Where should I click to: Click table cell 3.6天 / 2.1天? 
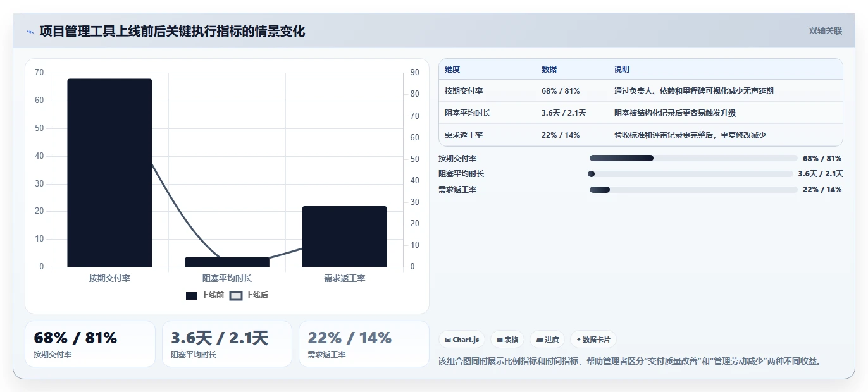[x=564, y=113]
